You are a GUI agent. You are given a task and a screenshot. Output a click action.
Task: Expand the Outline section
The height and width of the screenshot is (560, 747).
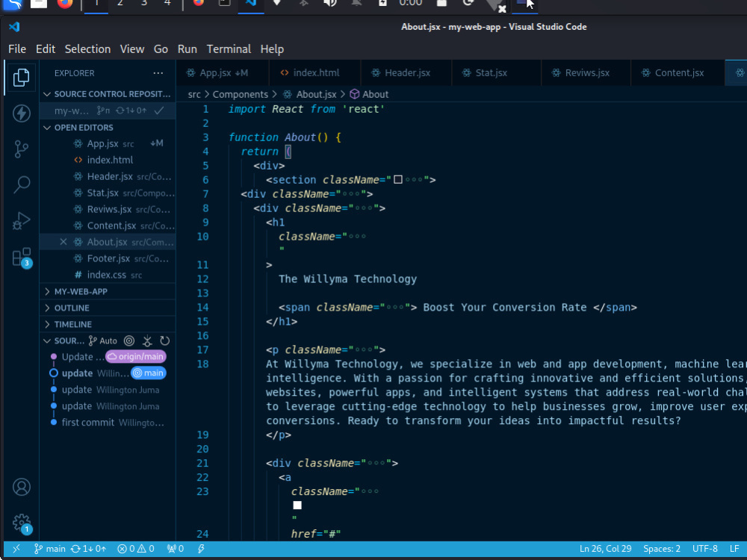(107, 308)
